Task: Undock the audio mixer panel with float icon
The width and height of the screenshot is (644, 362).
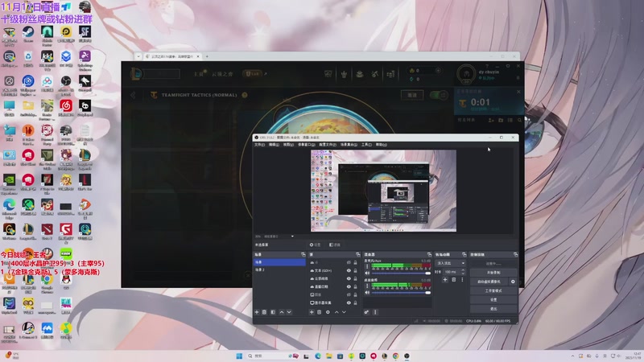Action: (429, 254)
